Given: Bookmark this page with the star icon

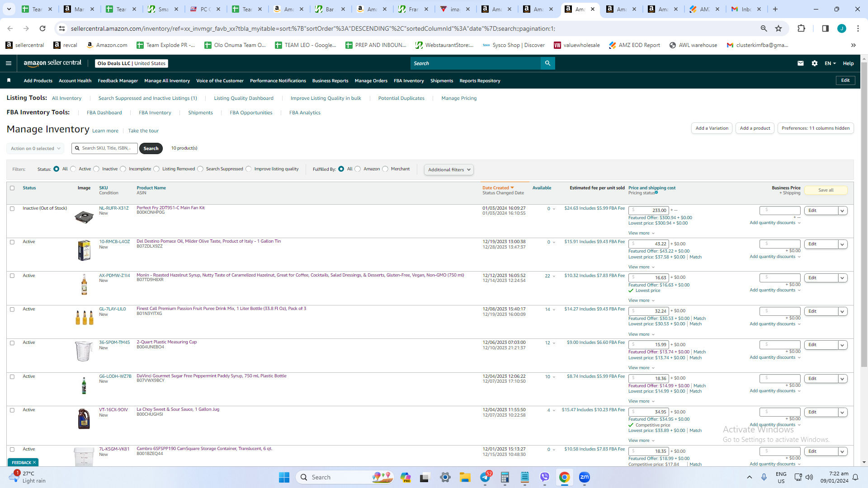Looking at the screenshot, I should 778,28.
